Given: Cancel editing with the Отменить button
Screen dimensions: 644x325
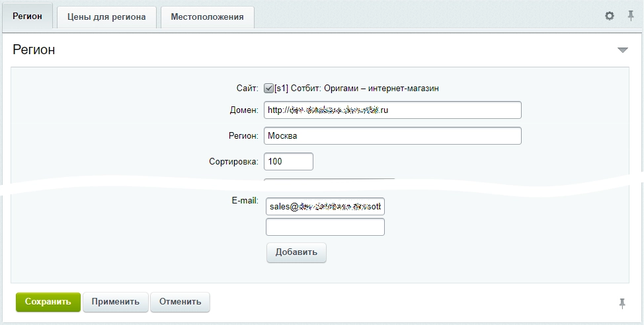Looking at the screenshot, I should [x=181, y=302].
